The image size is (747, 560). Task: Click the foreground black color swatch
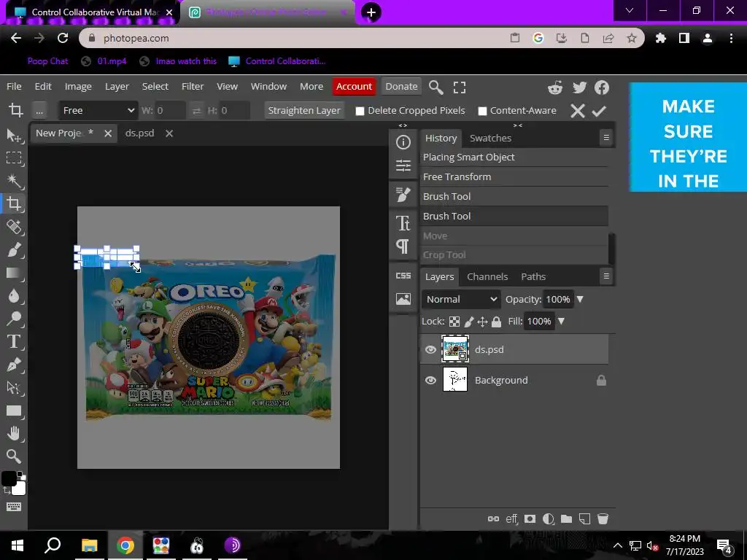pyautogui.click(x=9, y=478)
